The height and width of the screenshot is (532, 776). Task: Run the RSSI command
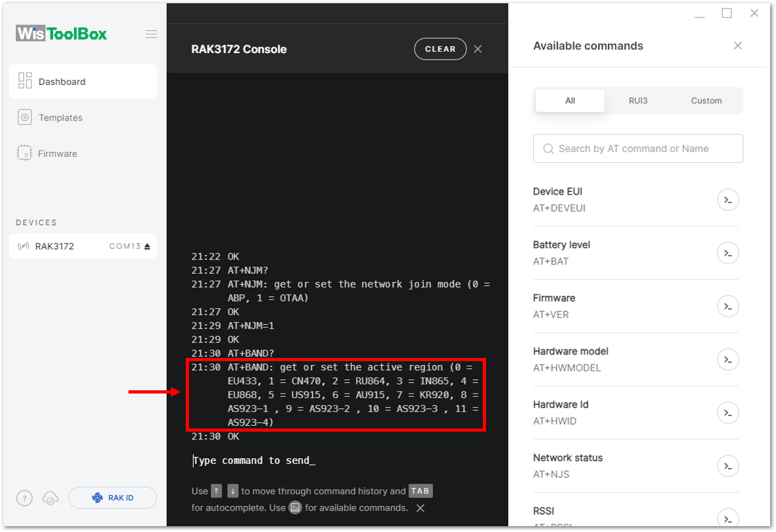click(x=728, y=518)
